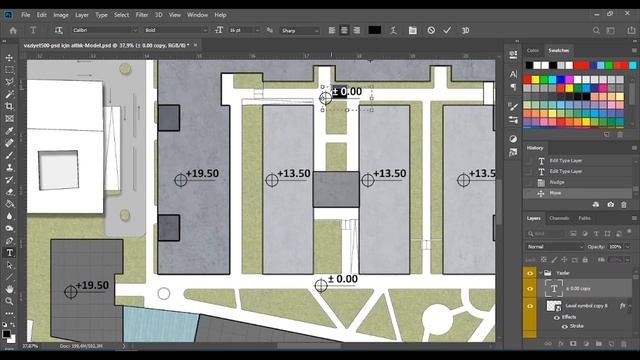This screenshot has height=360, width=640.
Task: Open the Adjustments panel icon in the dock
Action: 513,139
